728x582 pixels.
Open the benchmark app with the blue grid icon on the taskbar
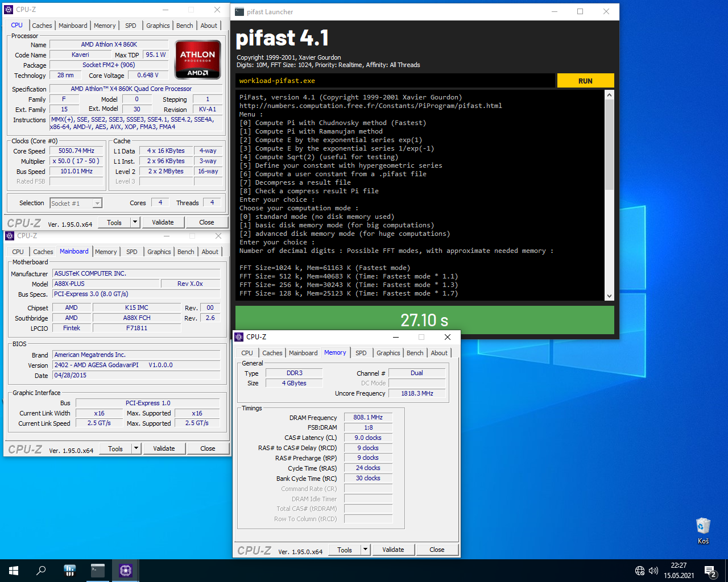click(70, 571)
